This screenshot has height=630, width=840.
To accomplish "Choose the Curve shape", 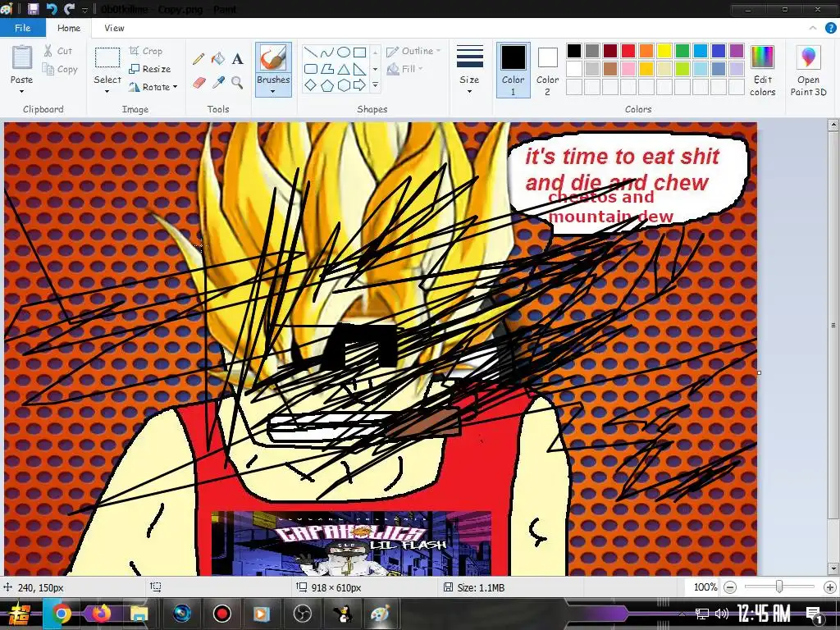I will coord(326,52).
